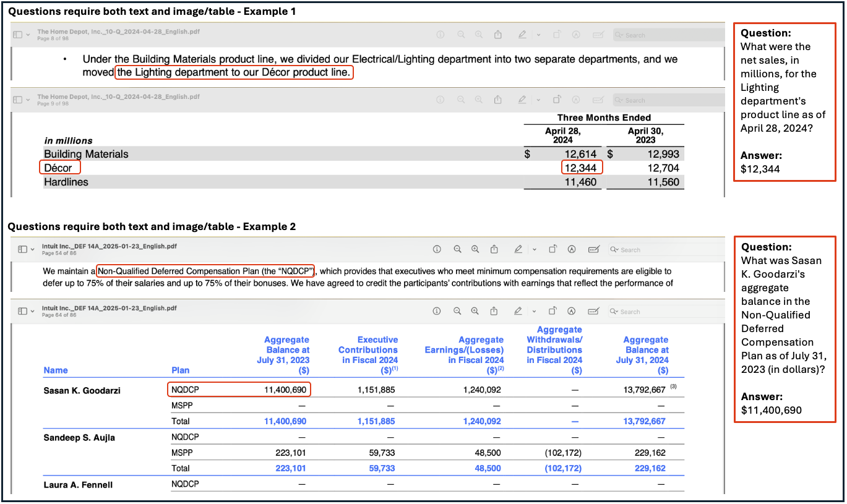Viewport: 847px width, 504px height.
Task: Expand the markup pen dropdown arrow on Page 64 toolbar
Action: [x=533, y=311]
